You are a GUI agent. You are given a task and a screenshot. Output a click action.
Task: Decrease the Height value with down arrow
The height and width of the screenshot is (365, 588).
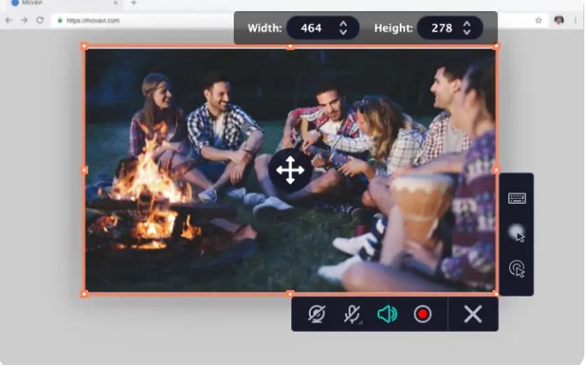click(467, 32)
